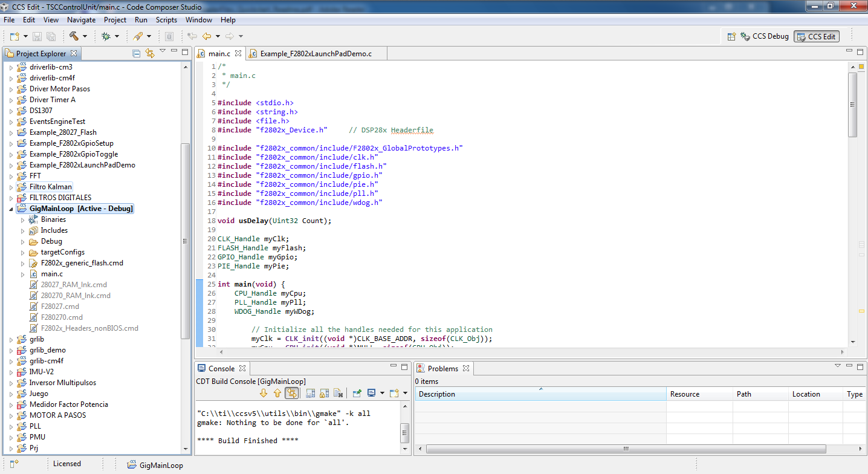
Task: Maximize the Project Explorer panel
Action: 185,52
